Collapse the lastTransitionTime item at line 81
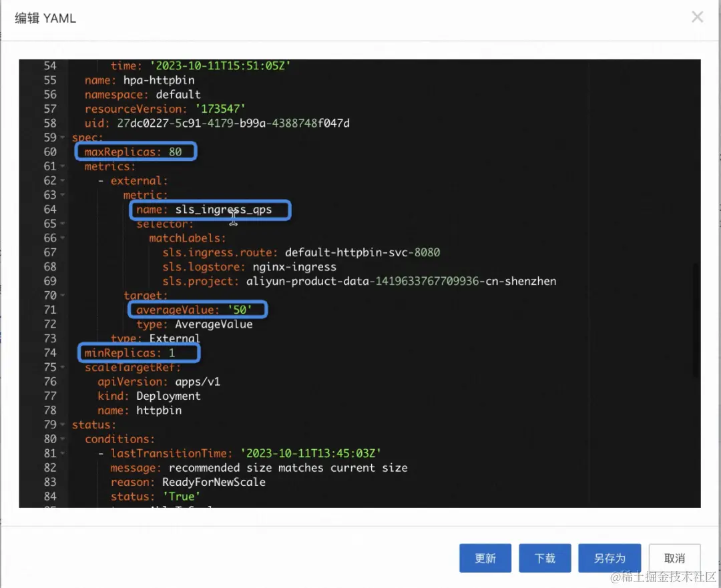This screenshot has height=588, width=721. click(63, 453)
